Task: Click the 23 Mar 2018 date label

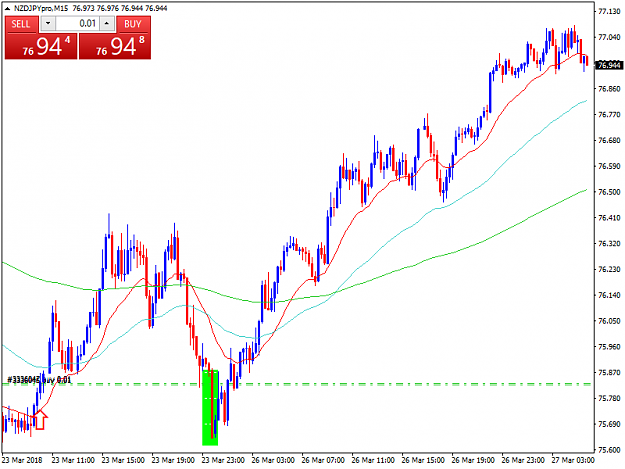Action: click(x=22, y=460)
